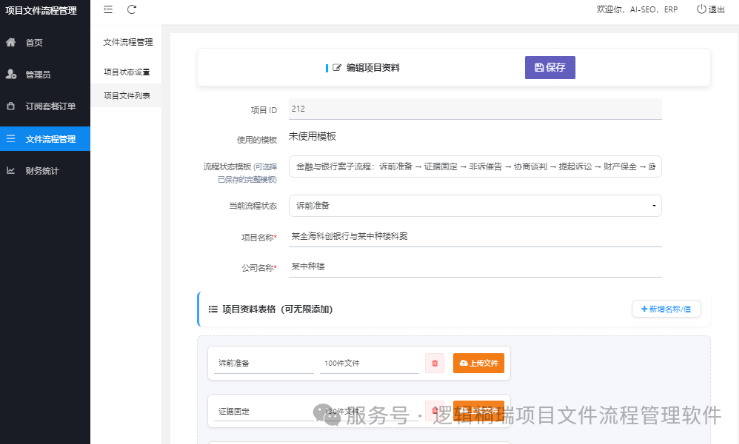Click the 100件文件 value field

click(369, 363)
